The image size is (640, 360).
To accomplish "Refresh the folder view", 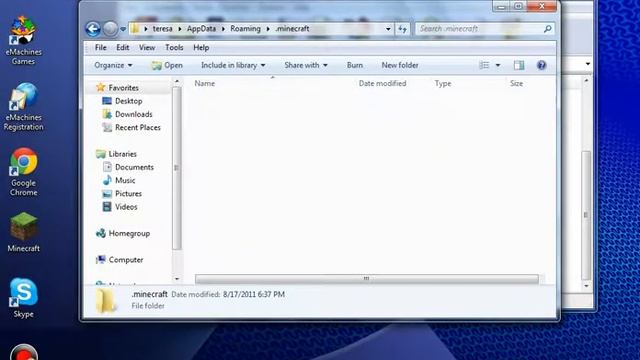I will (402, 29).
